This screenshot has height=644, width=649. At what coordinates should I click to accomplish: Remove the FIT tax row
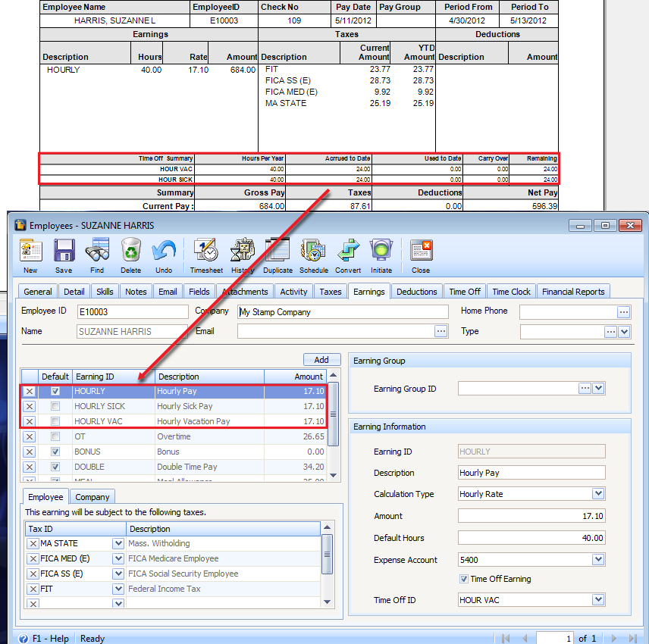33,589
